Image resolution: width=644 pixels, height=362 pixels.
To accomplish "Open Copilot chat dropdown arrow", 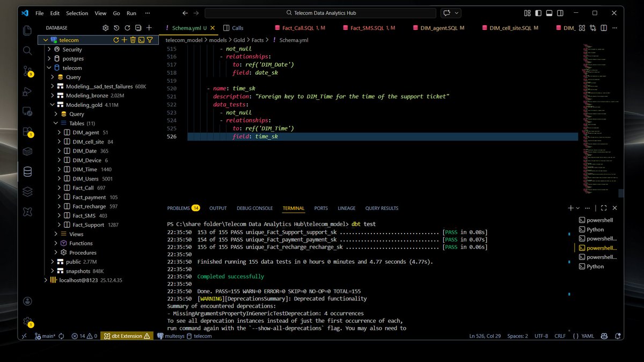I will pos(457,13).
